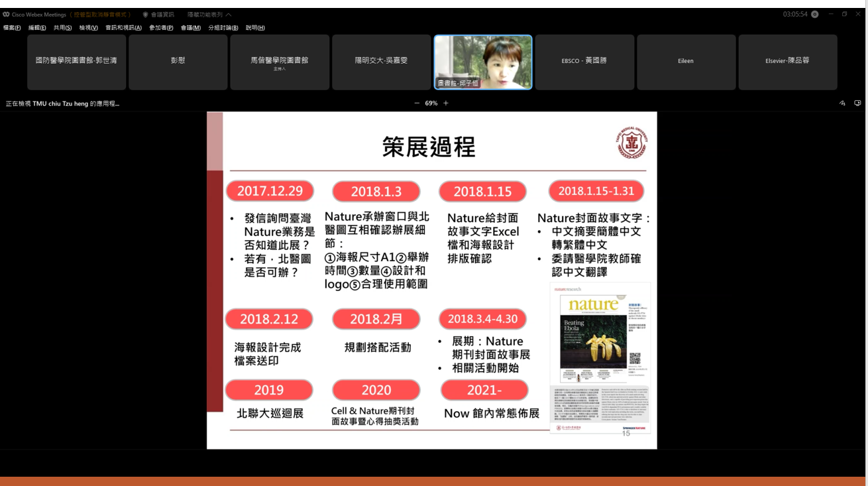This screenshot has width=868, height=486.
Task: Select participant tile 國防醫學院圖書館-郭世清
Action: pyautogui.click(x=76, y=62)
